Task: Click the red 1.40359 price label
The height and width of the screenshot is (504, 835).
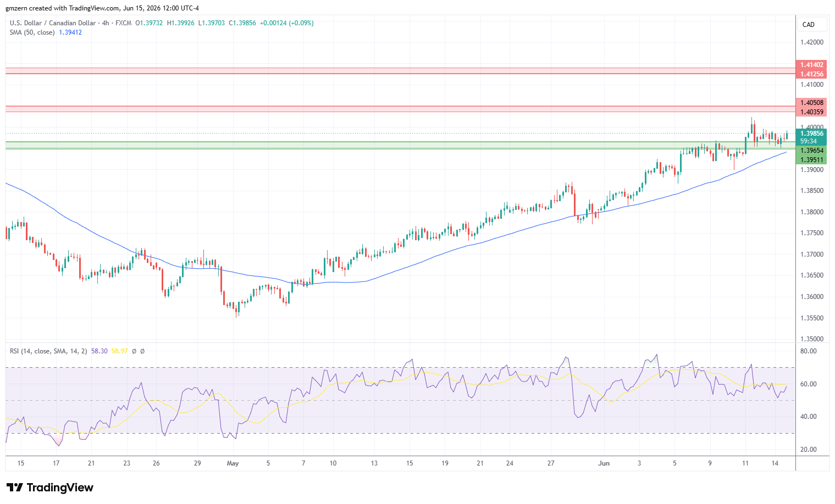Action: click(x=811, y=112)
